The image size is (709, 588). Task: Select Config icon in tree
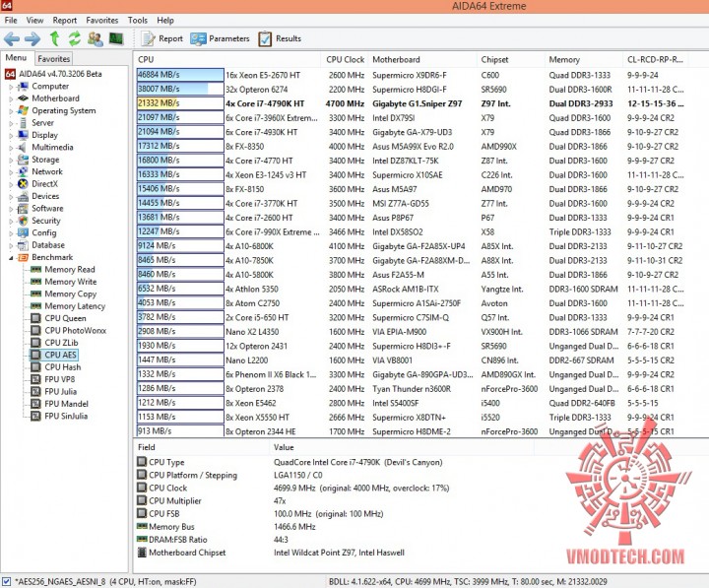click(x=23, y=233)
